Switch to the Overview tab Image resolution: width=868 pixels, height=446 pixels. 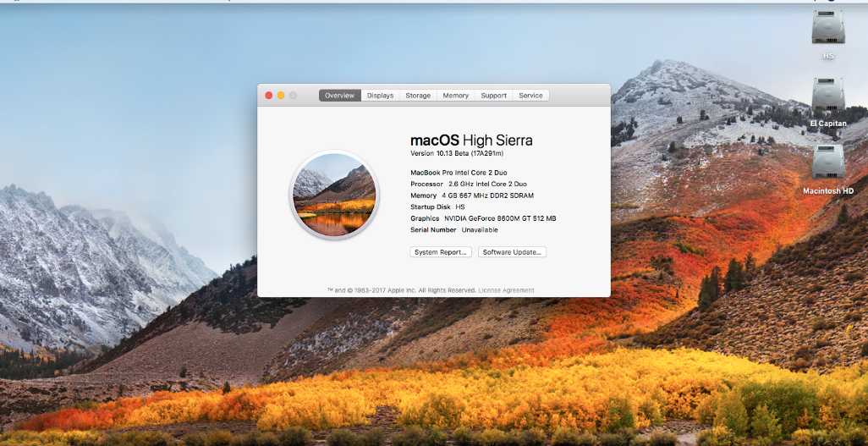pyautogui.click(x=339, y=96)
